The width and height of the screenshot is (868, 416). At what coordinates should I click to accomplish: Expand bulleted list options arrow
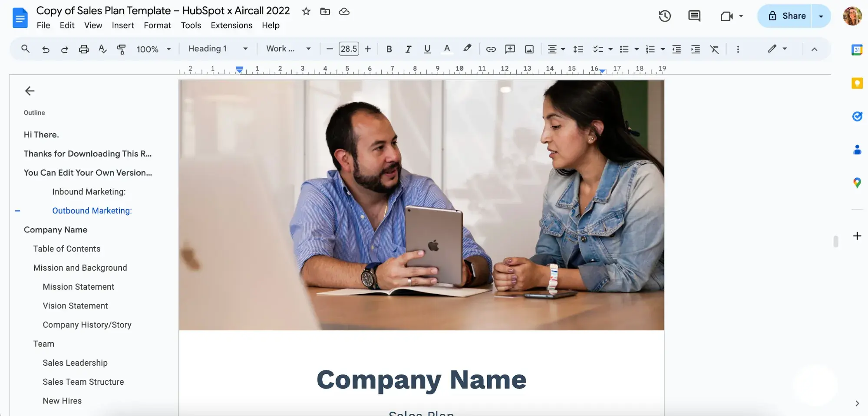[637, 49]
